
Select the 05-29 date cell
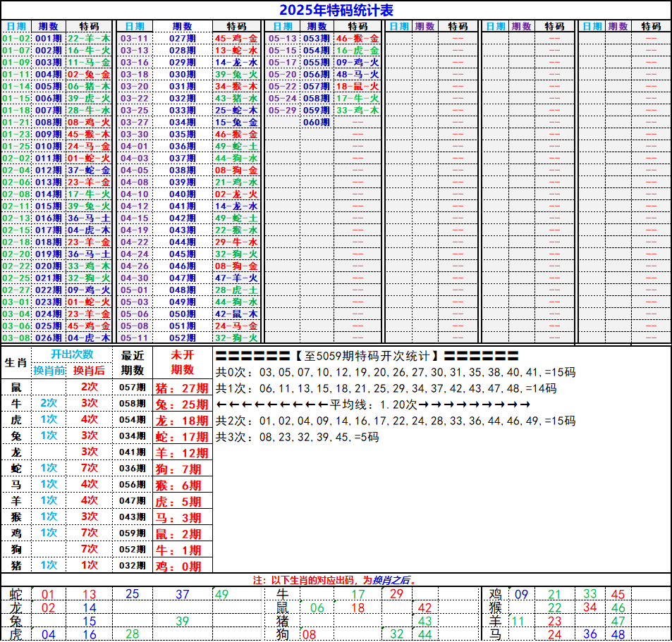click(x=282, y=110)
